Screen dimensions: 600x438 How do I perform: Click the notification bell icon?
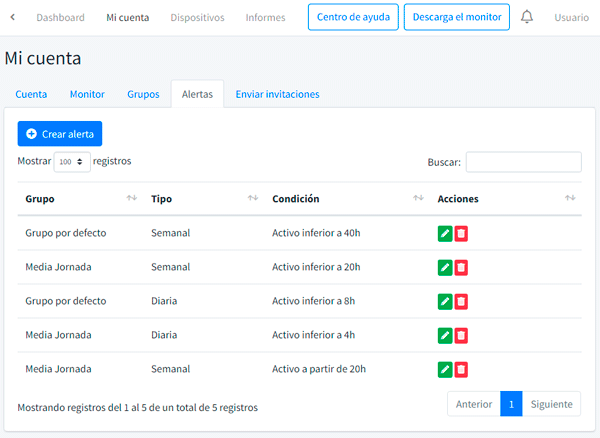(527, 17)
